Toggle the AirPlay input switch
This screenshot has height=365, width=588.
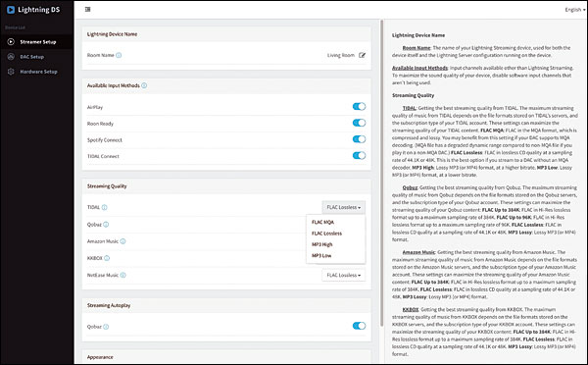click(359, 107)
